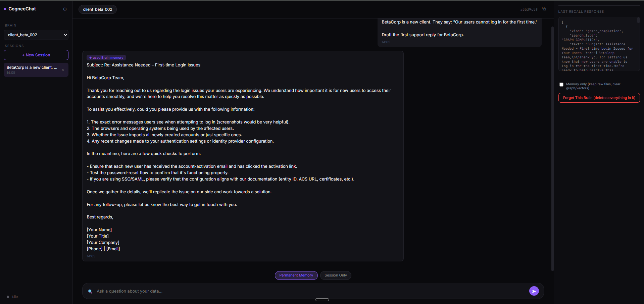Screen dimensions: 644x304
Task: Click the recall response JSON scrollbar
Action: [638, 21]
